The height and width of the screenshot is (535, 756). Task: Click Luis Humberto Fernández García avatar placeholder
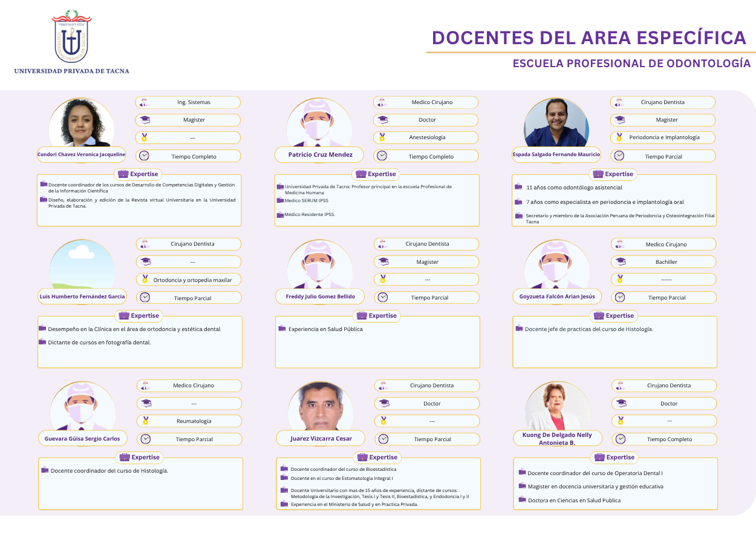[x=82, y=265]
